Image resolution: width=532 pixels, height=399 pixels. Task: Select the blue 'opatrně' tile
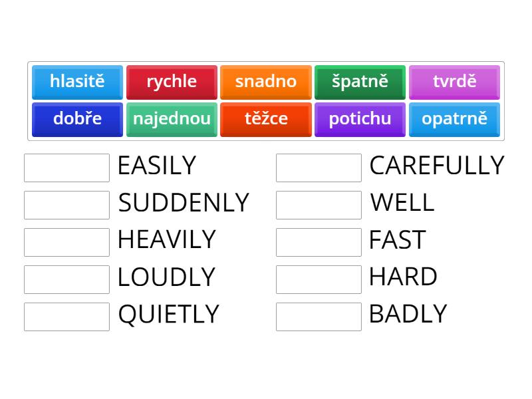454,119
